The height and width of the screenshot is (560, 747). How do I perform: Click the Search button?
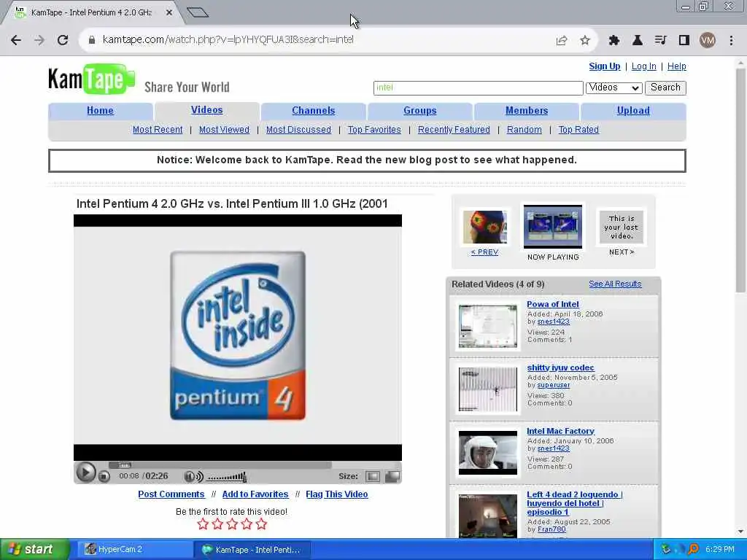[x=665, y=87]
